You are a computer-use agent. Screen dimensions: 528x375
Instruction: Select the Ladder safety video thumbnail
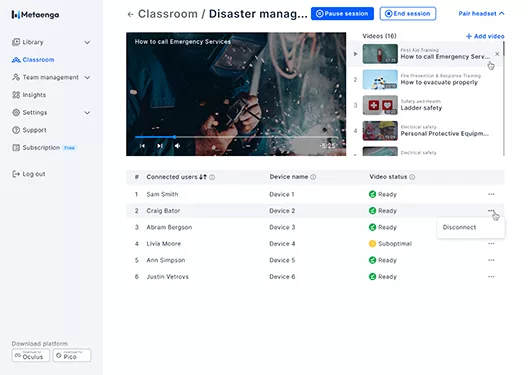click(380, 105)
